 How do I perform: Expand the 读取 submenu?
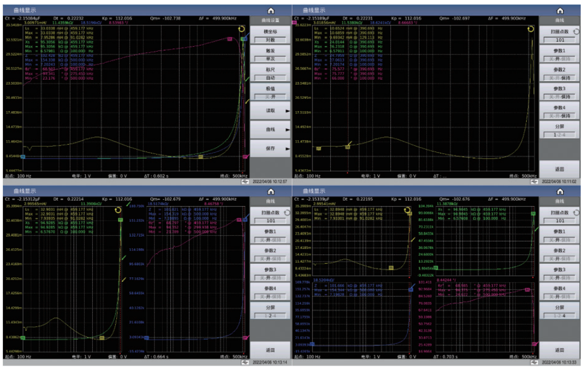271,111
